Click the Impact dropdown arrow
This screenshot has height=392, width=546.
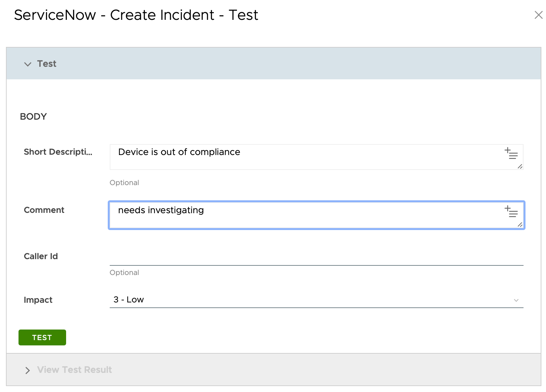(516, 300)
